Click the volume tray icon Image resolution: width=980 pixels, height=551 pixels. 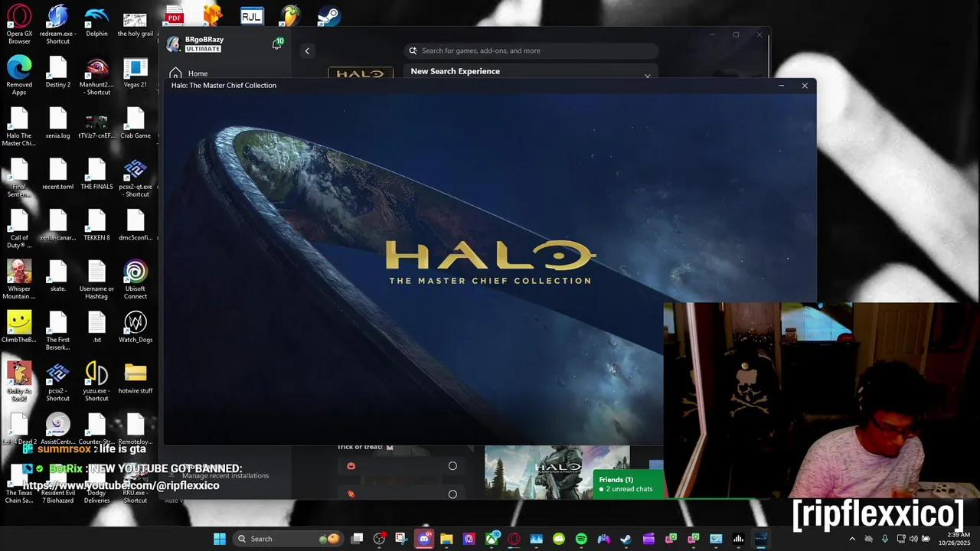913,539
